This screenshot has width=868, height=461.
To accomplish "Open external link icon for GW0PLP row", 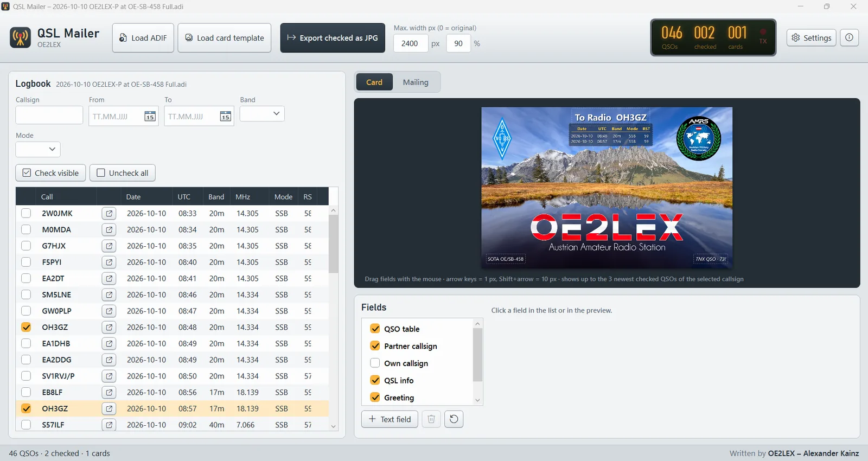I will point(109,311).
